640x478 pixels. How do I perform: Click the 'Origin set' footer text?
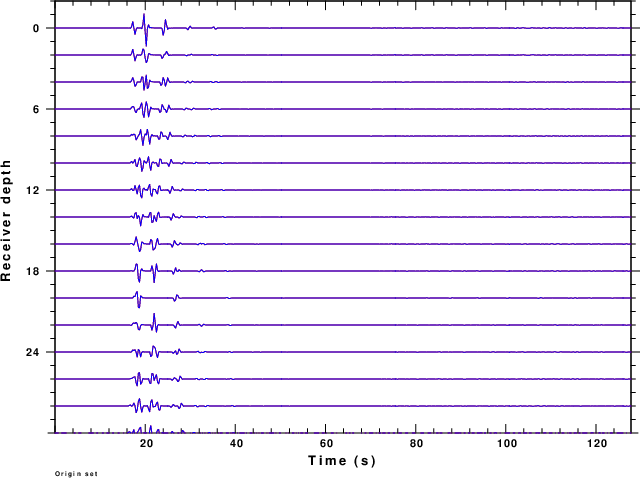(x=76, y=474)
